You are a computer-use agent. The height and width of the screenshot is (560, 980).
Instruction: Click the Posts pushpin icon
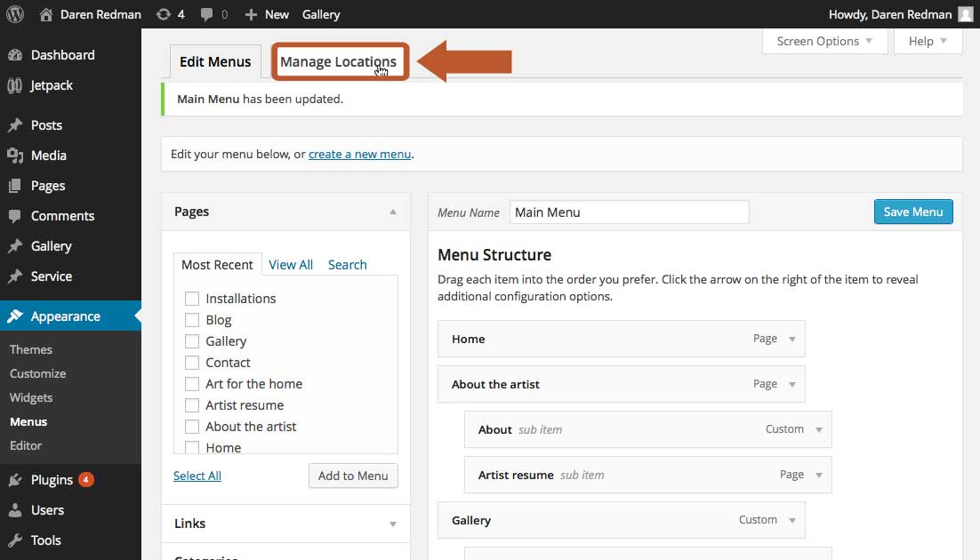point(15,125)
